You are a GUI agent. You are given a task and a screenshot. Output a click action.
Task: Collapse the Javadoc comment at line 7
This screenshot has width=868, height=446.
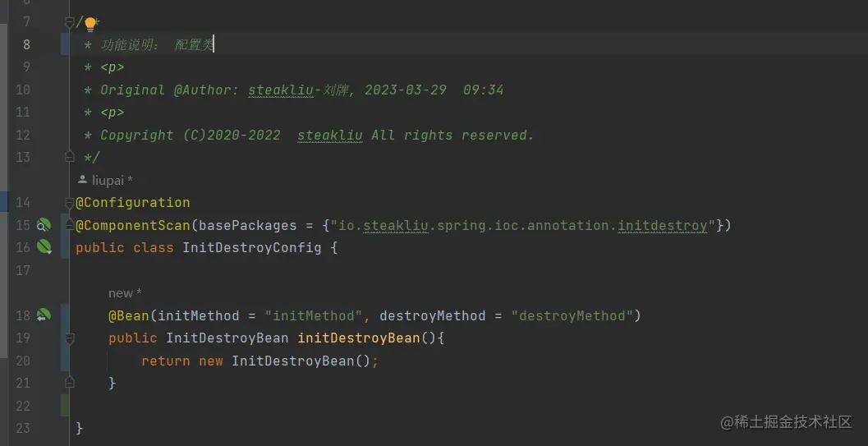point(69,23)
